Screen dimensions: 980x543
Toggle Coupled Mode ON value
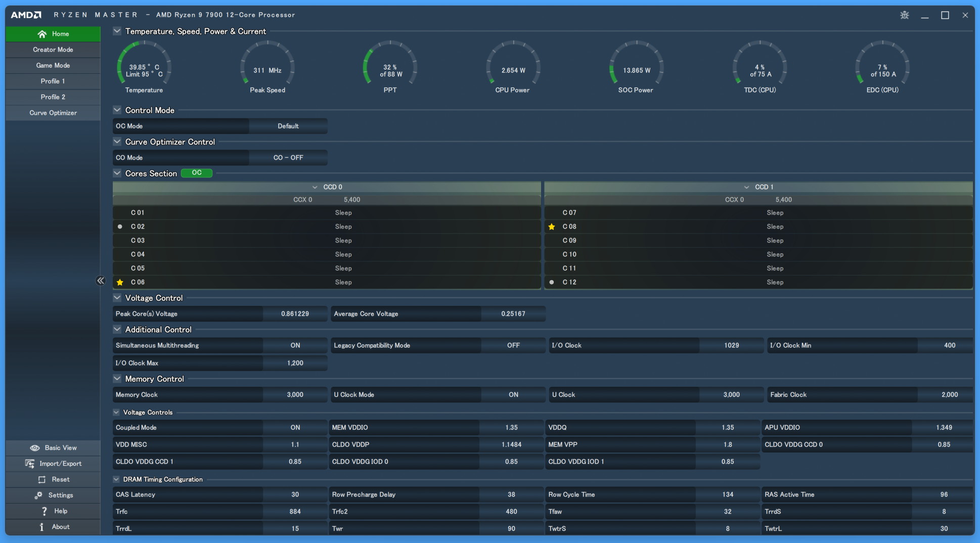[x=295, y=428]
